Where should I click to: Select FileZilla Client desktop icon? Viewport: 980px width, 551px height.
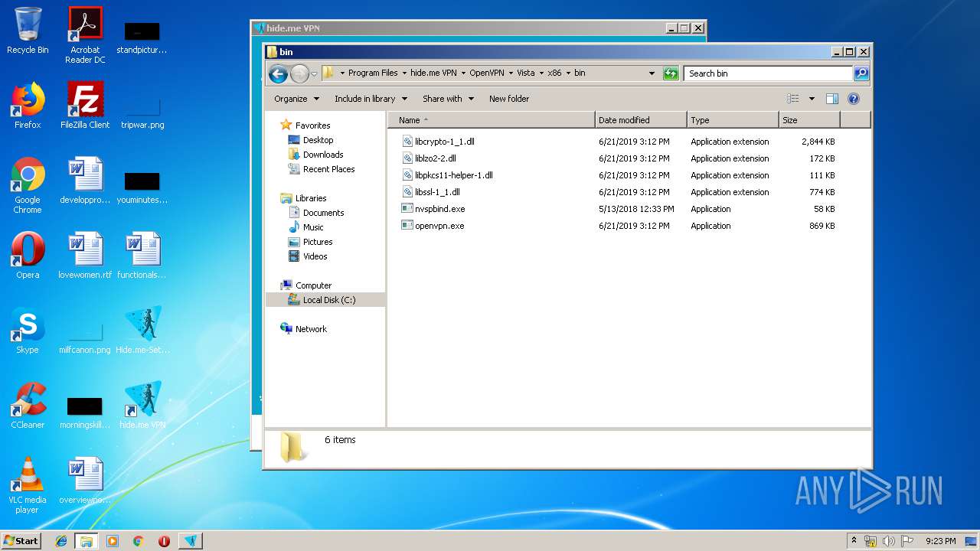pos(85,106)
